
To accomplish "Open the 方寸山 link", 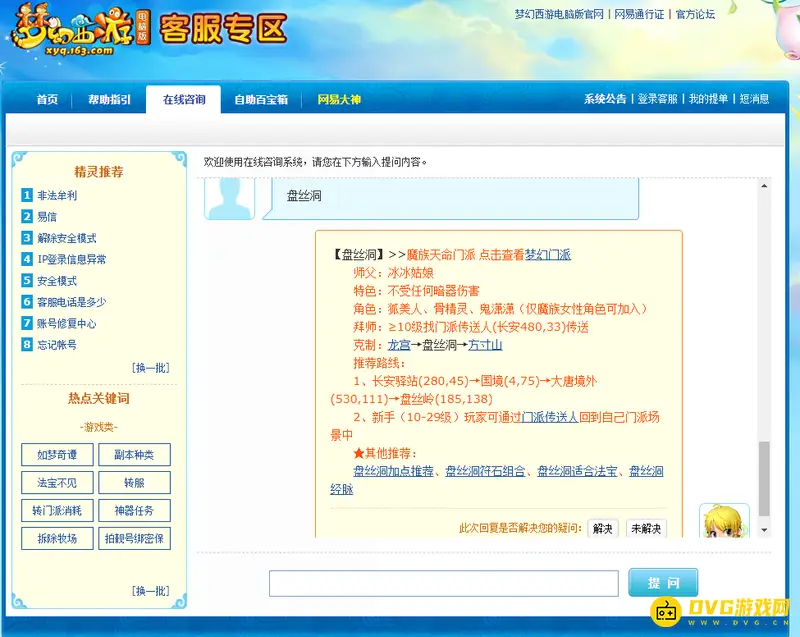I will pyautogui.click(x=485, y=345).
